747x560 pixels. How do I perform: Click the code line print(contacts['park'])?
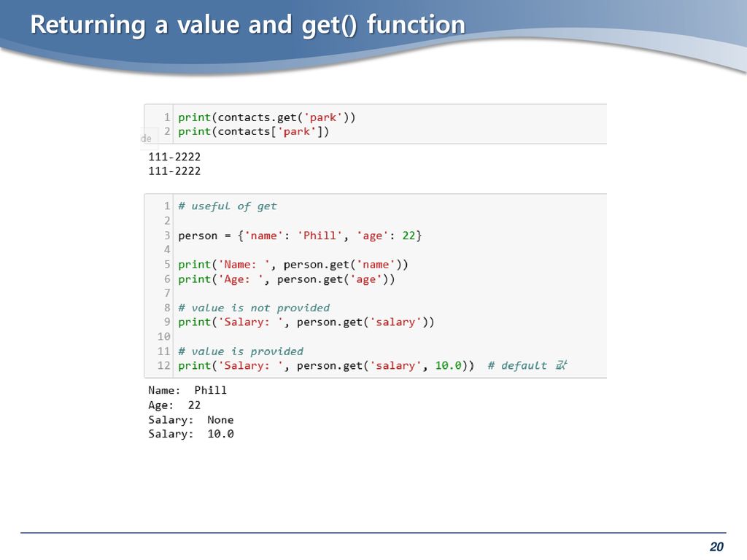click(x=253, y=131)
